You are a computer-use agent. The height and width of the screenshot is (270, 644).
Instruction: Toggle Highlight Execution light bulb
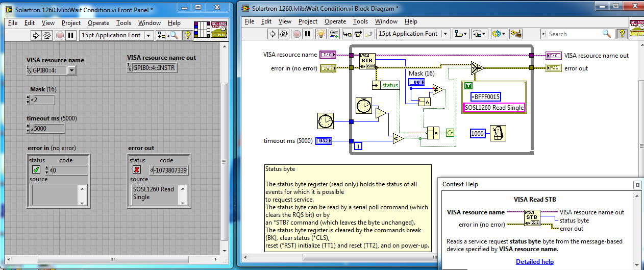pos(320,34)
